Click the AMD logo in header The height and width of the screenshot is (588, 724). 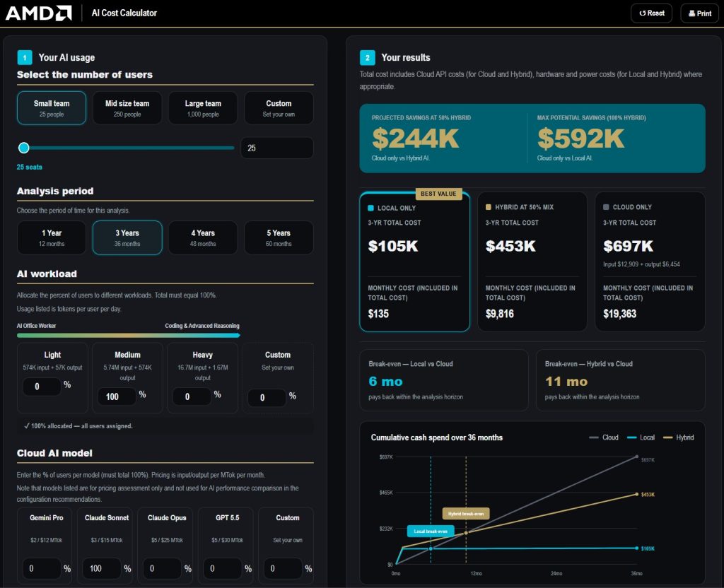tap(39, 13)
